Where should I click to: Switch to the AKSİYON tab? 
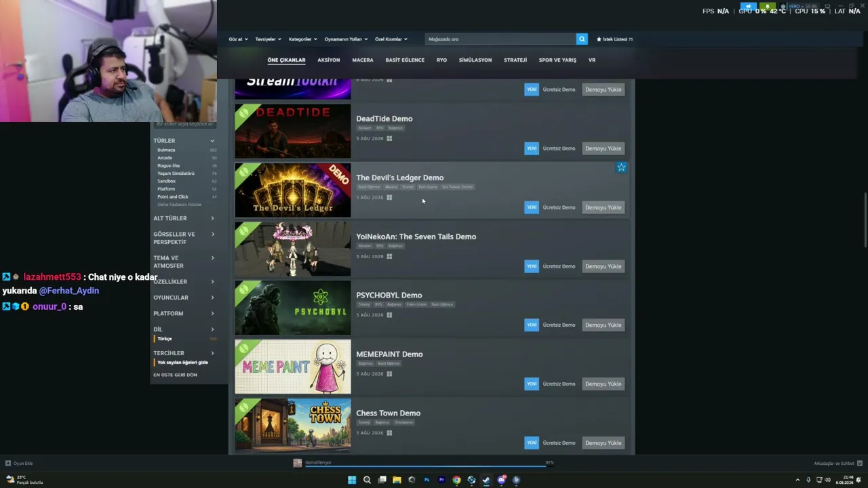(x=329, y=60)
